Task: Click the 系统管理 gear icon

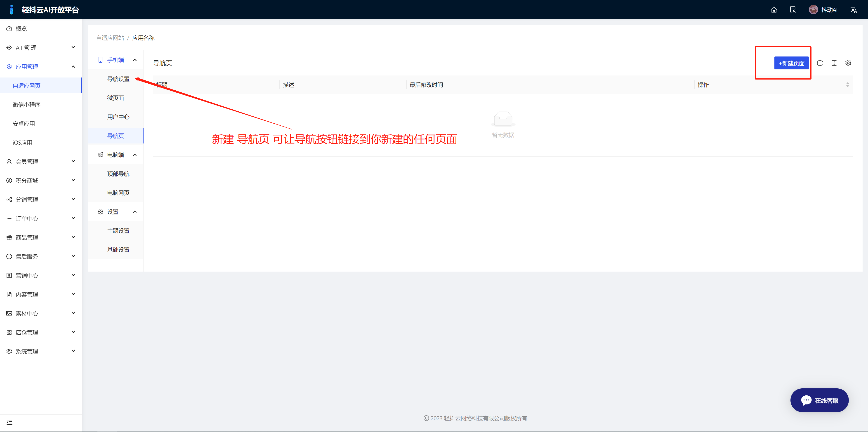Action: point(9,351)
